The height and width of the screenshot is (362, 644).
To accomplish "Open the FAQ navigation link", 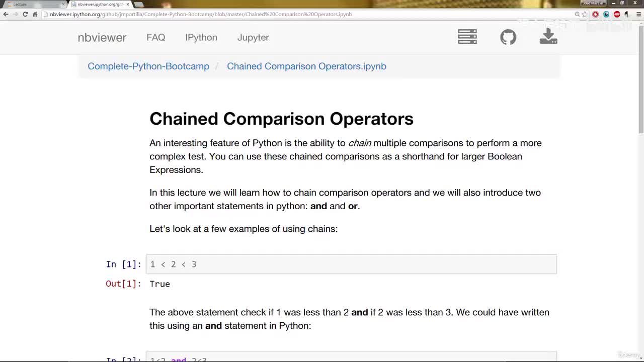I will point(156,37).
